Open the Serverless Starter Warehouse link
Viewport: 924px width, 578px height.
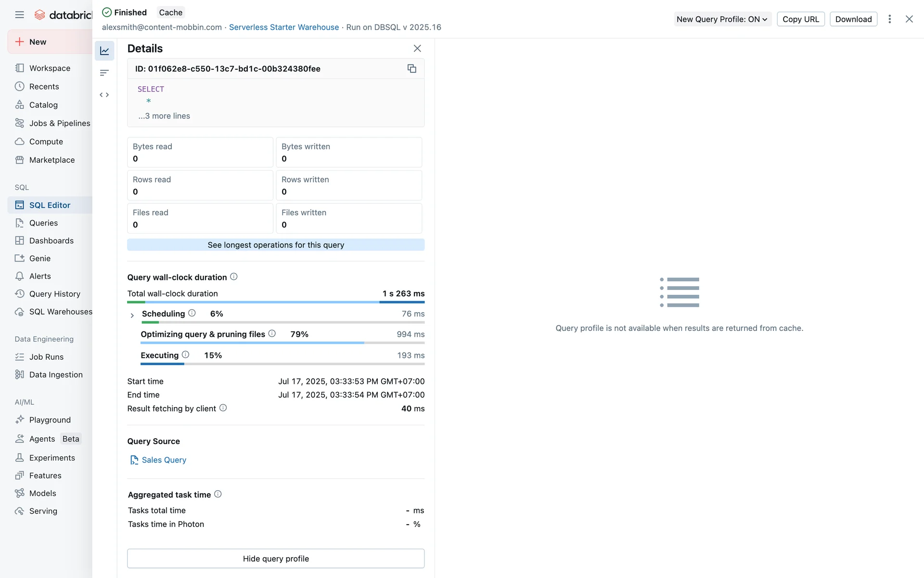[284, 27]
